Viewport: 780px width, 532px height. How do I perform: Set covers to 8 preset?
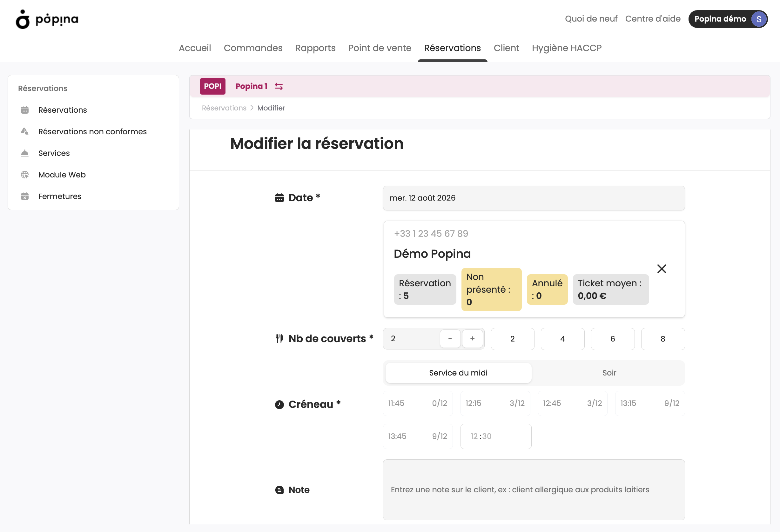(x=663, y=339)
